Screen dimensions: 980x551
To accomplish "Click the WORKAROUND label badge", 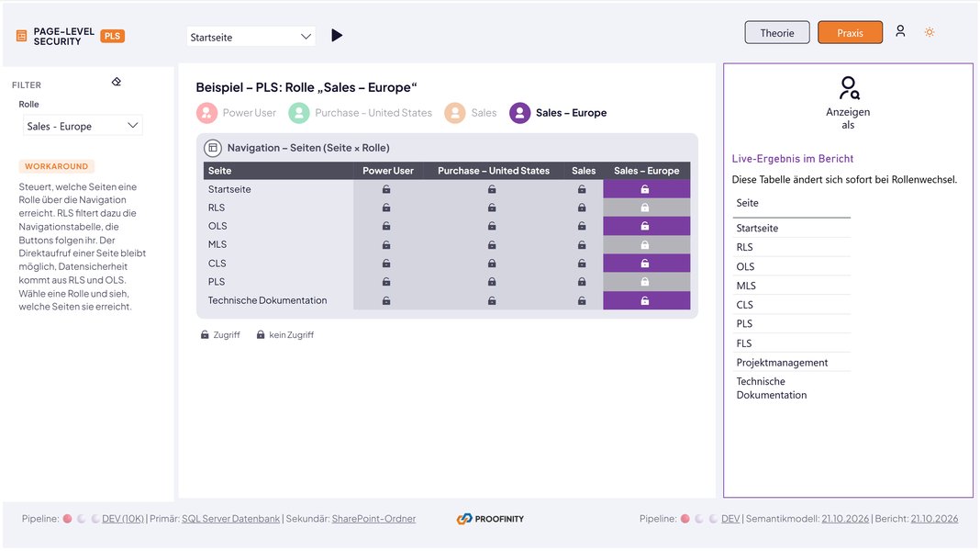I will [x=56, y=166].
